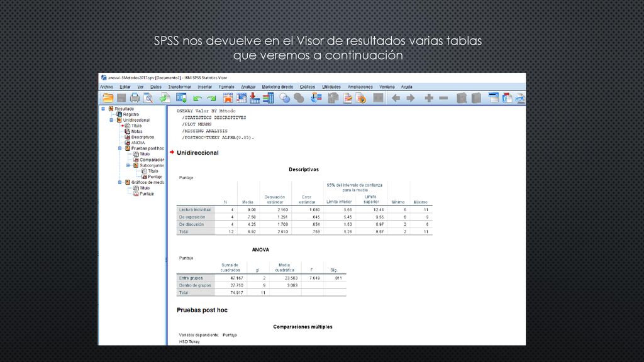Select ANOVA in the outline tree

[138, 143]
